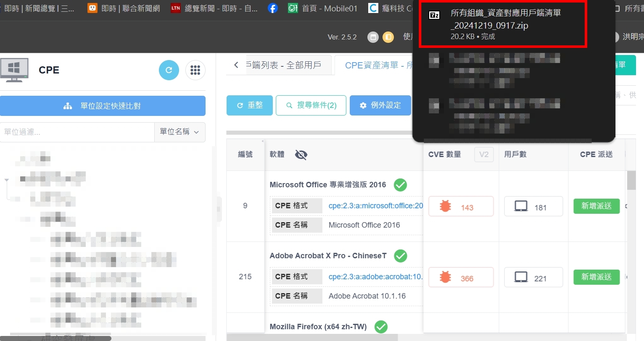Click the 單位設定快速比對 button
The height and width of the screenshot is (341, 644).
(x=103, y=106)
